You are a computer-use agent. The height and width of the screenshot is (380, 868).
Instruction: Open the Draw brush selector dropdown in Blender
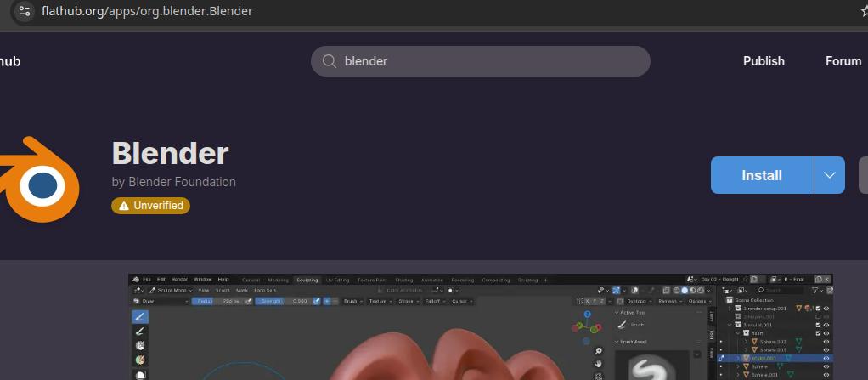click(x=161, y=301)
